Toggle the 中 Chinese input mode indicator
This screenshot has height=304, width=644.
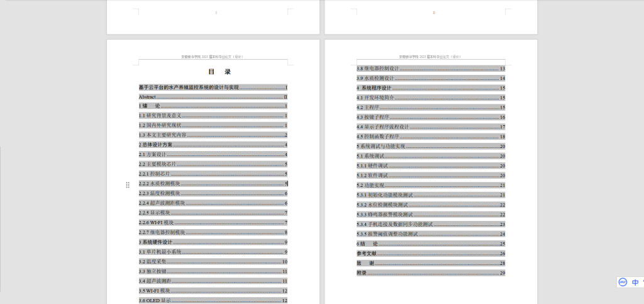pos(636,283)
